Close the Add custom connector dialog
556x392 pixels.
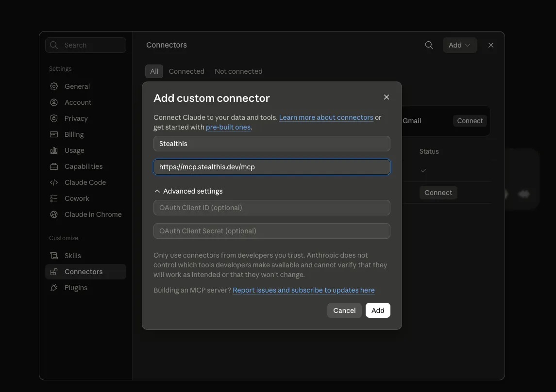tap(387, 97)
